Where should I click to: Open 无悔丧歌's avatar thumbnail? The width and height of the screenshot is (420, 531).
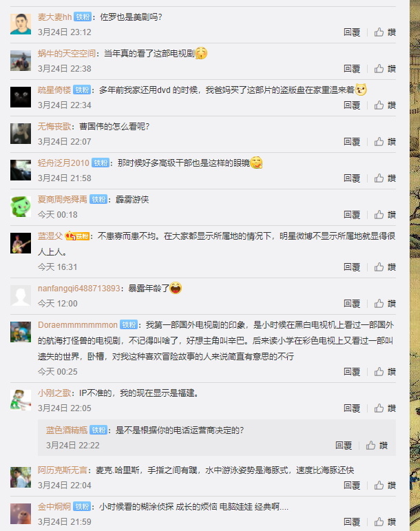[x=21, y=134]
